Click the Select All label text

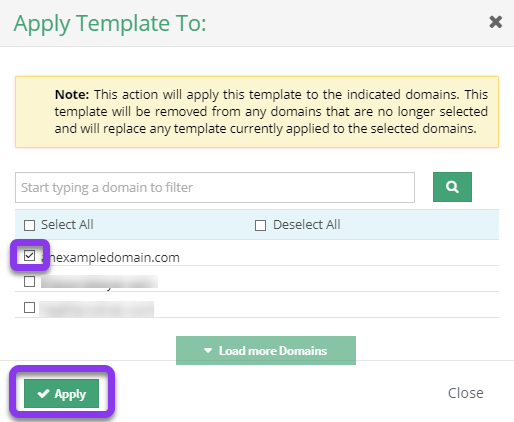67,225
